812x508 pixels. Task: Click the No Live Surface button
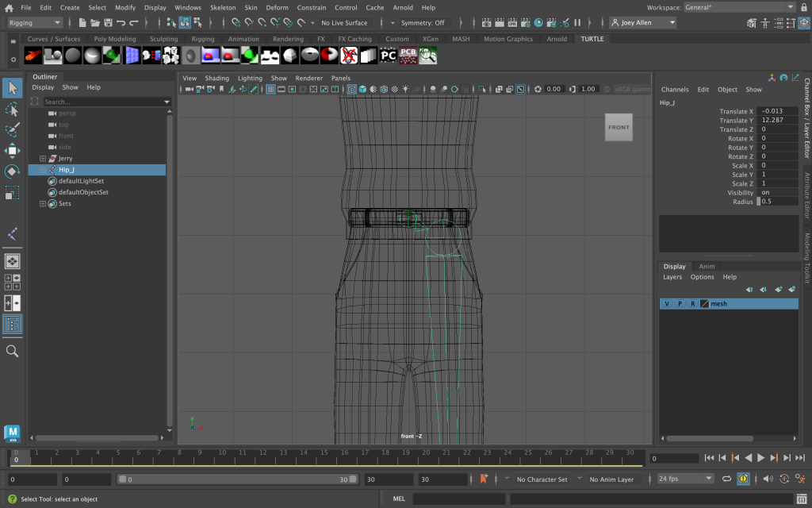coord(344,23)
